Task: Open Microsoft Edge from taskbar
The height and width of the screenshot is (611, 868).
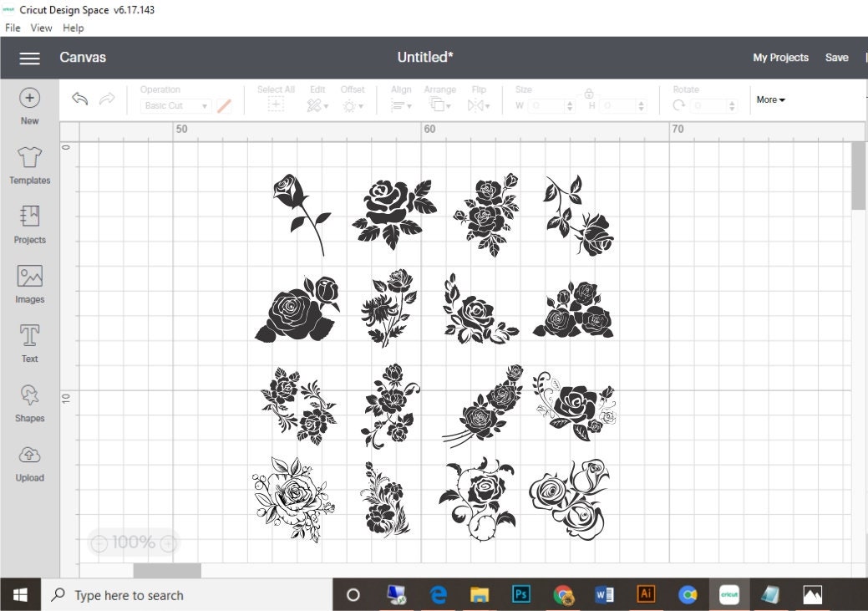Action: (x=438, y=595)
